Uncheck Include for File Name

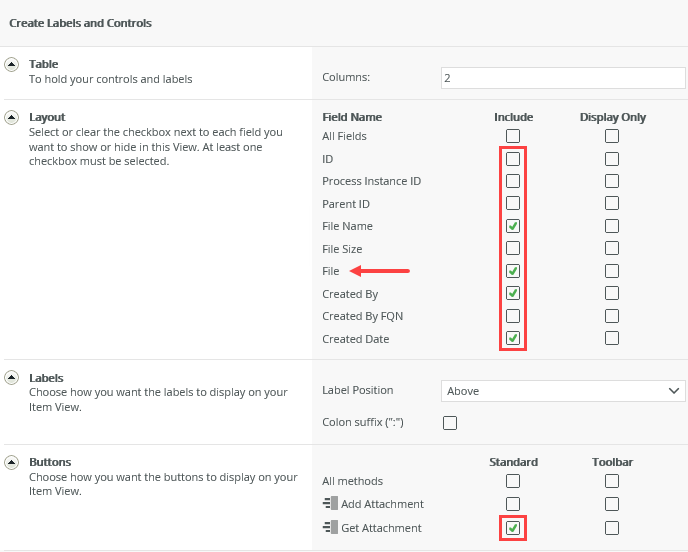coord(513,226)
